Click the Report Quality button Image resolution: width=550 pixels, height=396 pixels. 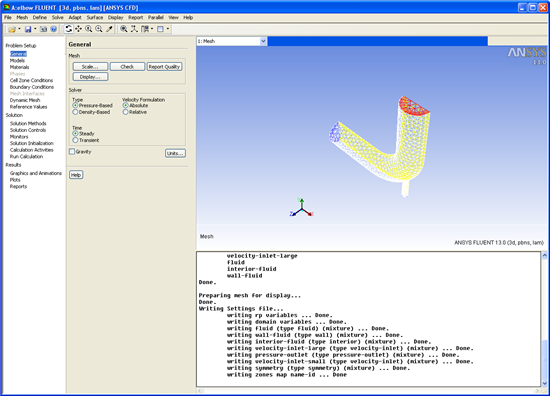click(164, 67)
